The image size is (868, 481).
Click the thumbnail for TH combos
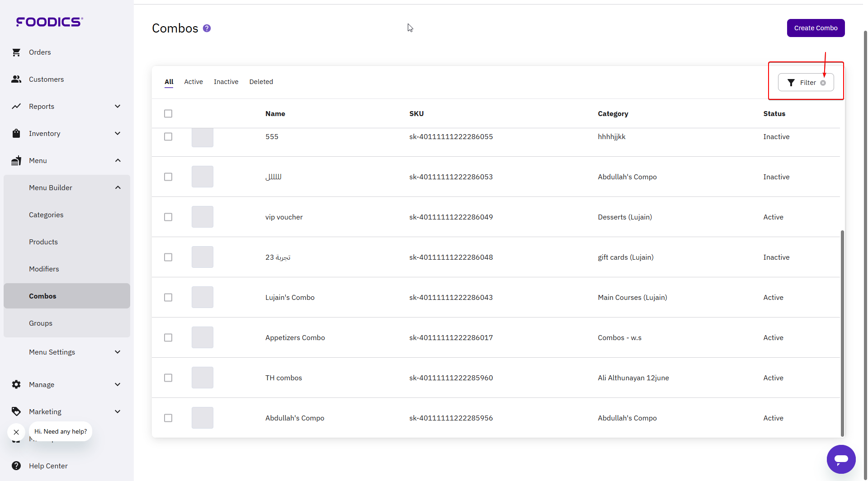tap(202, 378)
